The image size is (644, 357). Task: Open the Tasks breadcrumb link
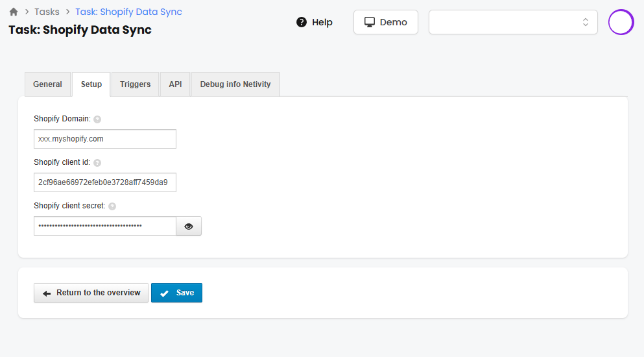coord(47,12)
